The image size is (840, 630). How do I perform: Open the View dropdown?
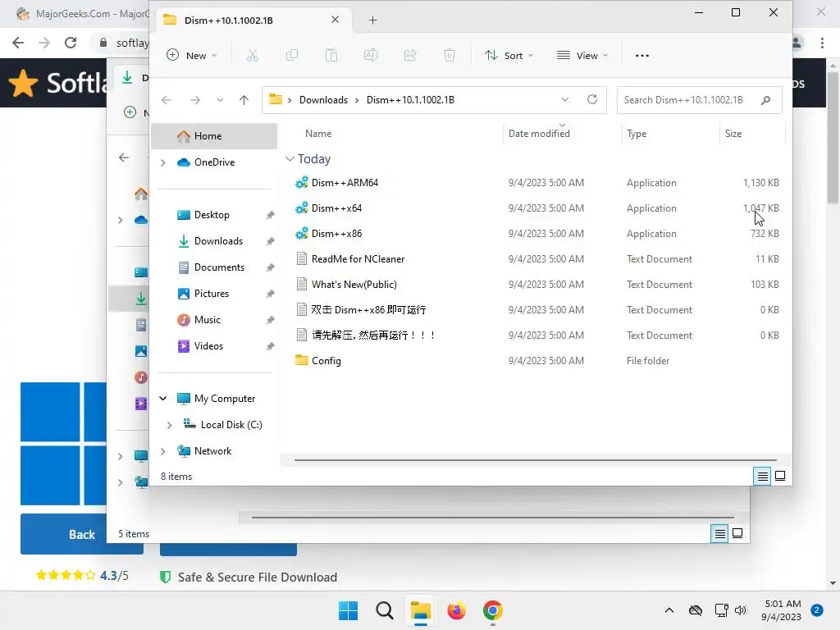(583, 55)
